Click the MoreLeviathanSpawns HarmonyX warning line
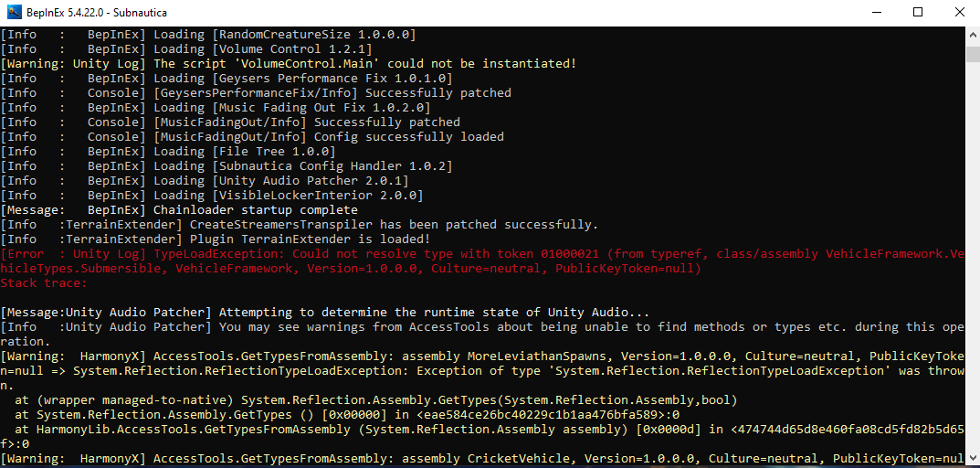Screen dimensions: 980x468 coord(482,370)
